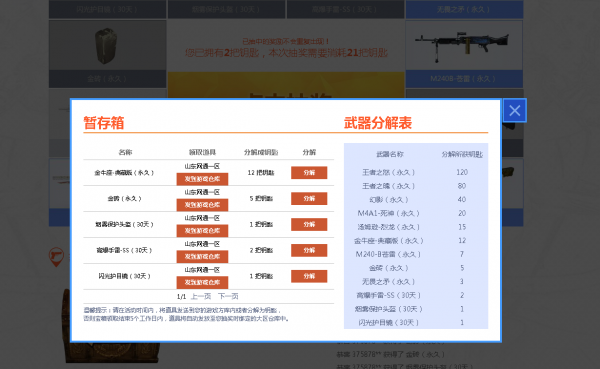Send 金砖 (永久) to game warehouse
Viewport: 600px width, 369px height.
click(202, 205)
